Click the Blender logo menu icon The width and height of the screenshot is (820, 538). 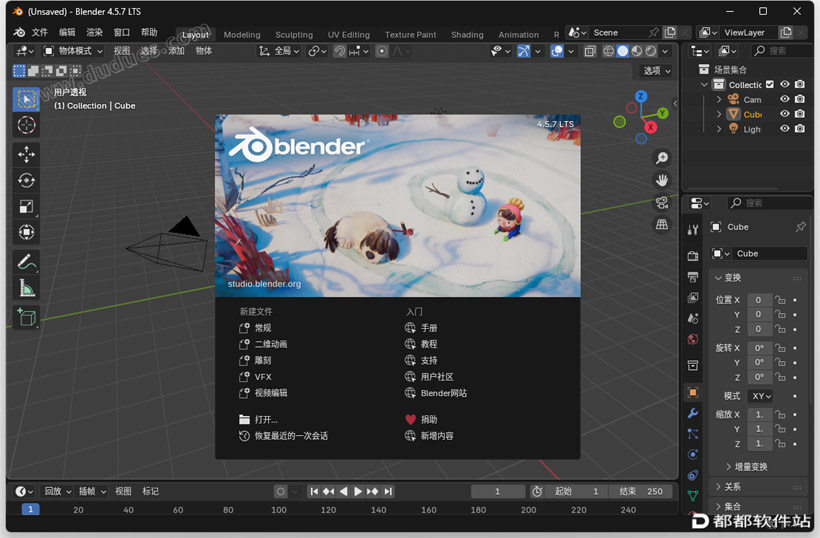pos(19,32)
